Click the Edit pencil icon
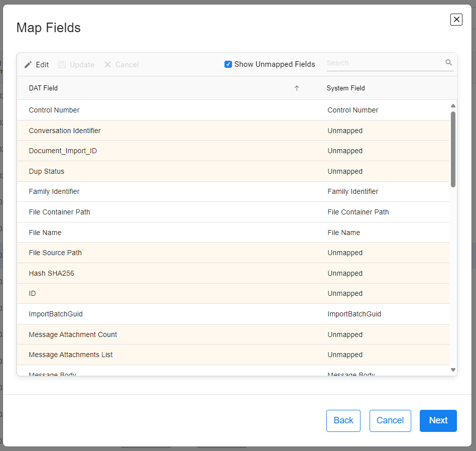This screenshot has width=476, height=451. [x=28, y=65]
